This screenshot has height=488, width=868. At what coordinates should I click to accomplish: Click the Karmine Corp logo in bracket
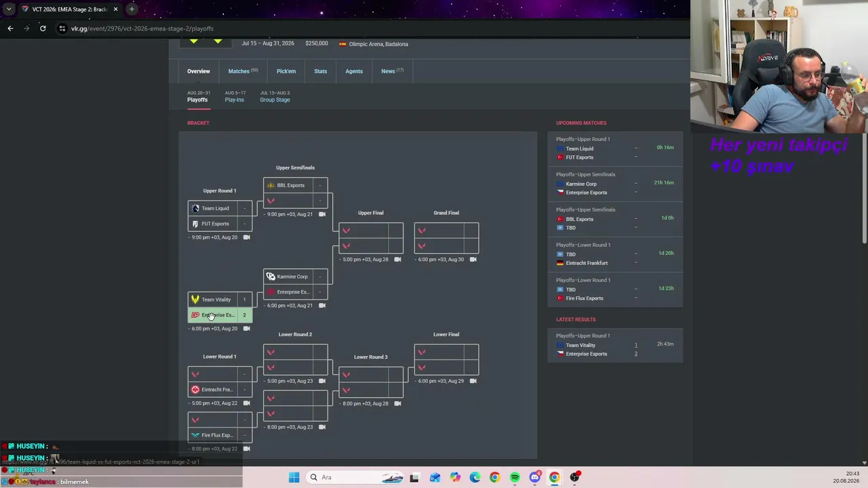271,277
